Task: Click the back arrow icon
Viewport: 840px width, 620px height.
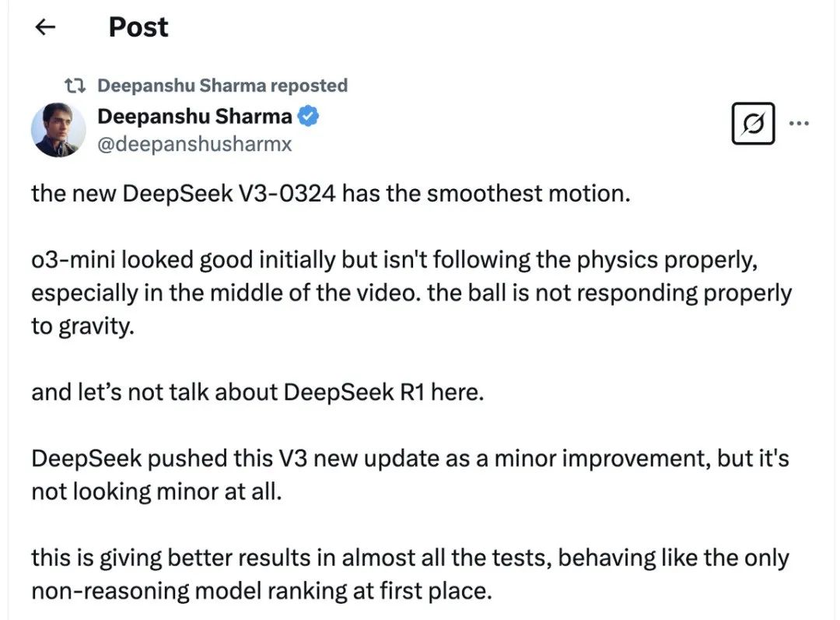Action: click(46, 28)
